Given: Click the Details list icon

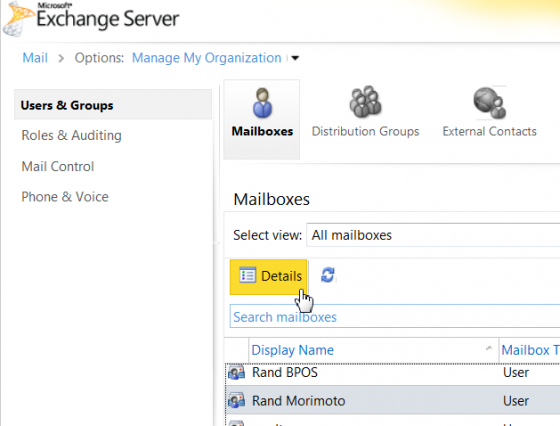Looking at the screenshot, I should tap(248, 275).
